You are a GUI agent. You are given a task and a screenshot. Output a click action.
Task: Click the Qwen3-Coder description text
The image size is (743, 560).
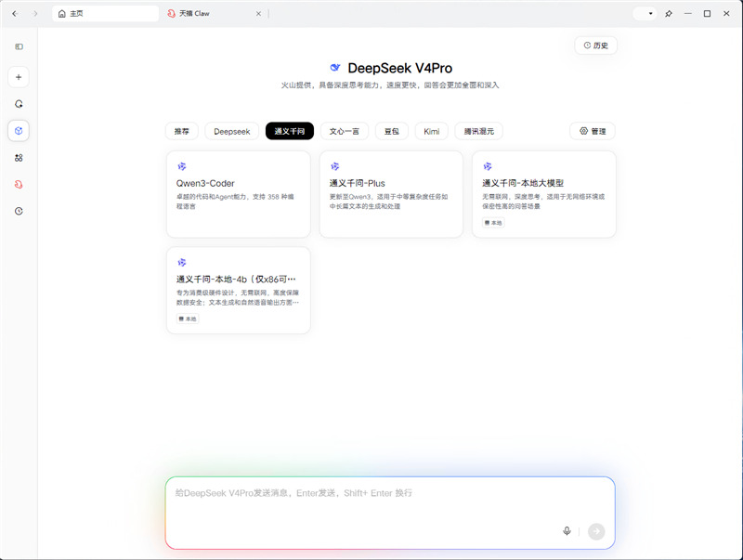click(x=236, y=202)
